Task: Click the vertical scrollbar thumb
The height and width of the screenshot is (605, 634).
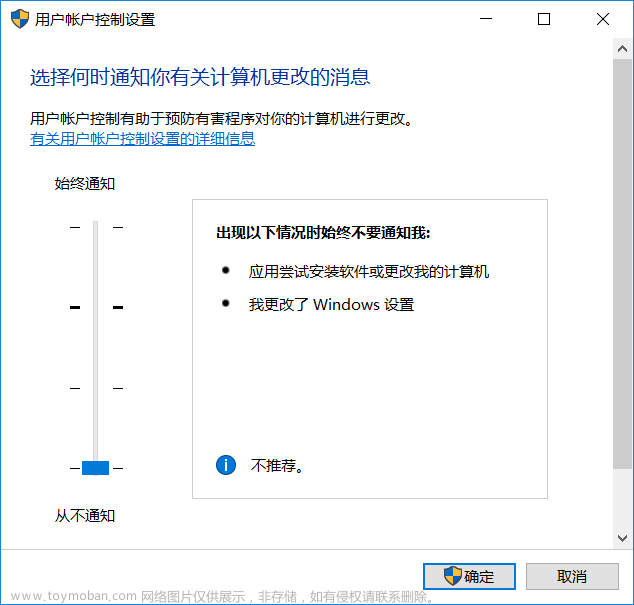Action: 622,264
